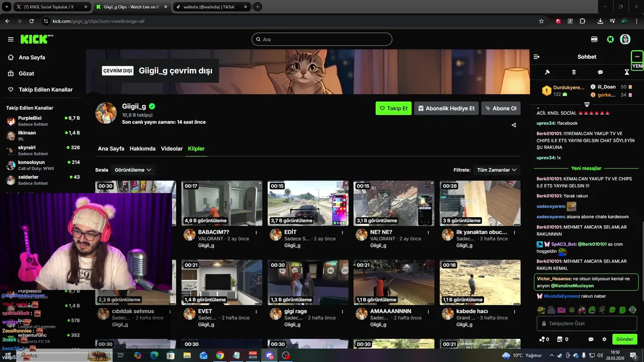Open the browser tab search dropdown arrow
Screen dimensions: 644x362
coord(7,7)
